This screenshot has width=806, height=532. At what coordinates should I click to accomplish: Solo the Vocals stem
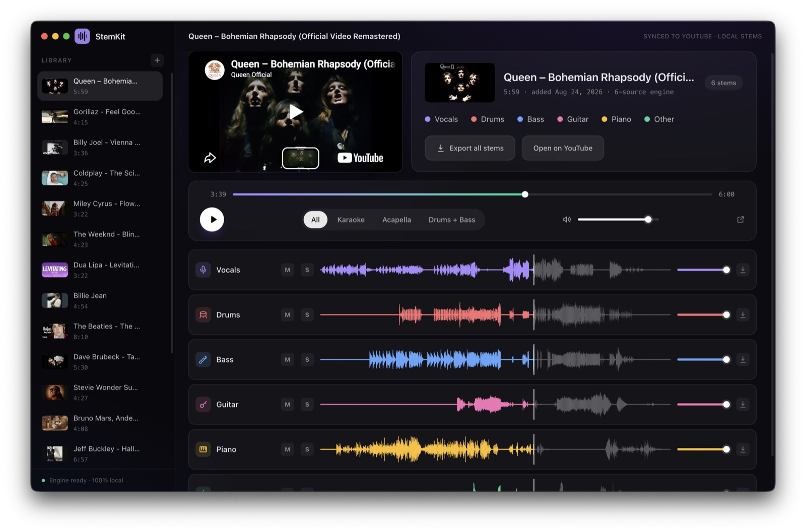point(307,270)
